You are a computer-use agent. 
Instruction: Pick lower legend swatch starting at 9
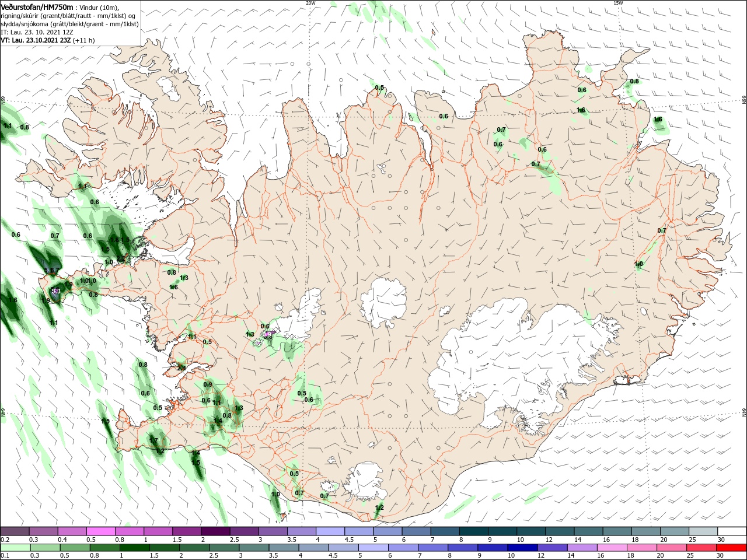(x=492, y=548)
